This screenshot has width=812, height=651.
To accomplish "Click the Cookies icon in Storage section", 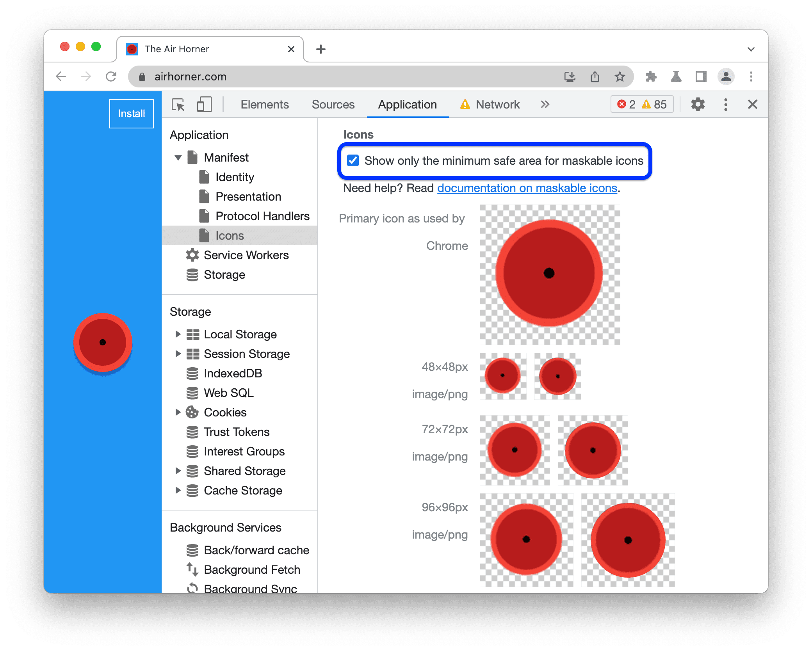I will [x=193, y=412].
